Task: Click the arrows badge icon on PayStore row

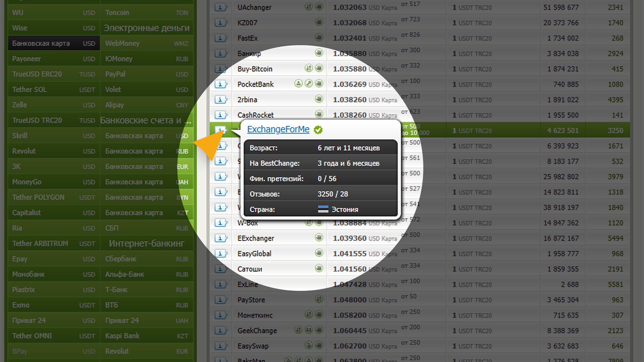Action: click(x=319, y=299)
